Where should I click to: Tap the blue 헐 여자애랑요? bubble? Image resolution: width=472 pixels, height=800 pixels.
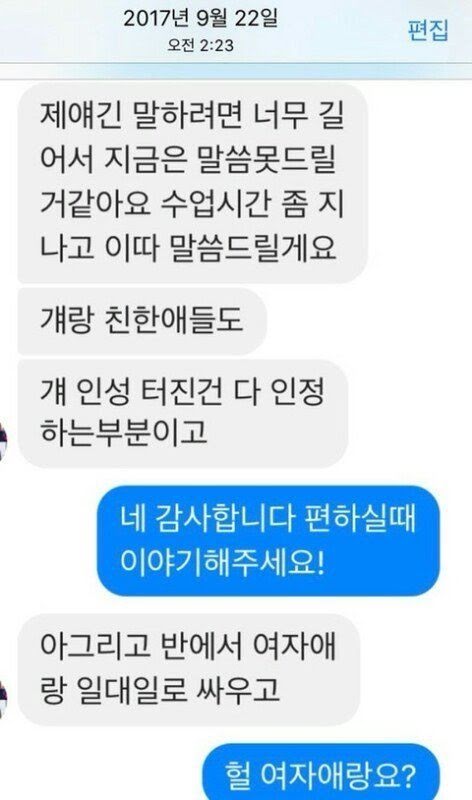(x=321, y=772)
